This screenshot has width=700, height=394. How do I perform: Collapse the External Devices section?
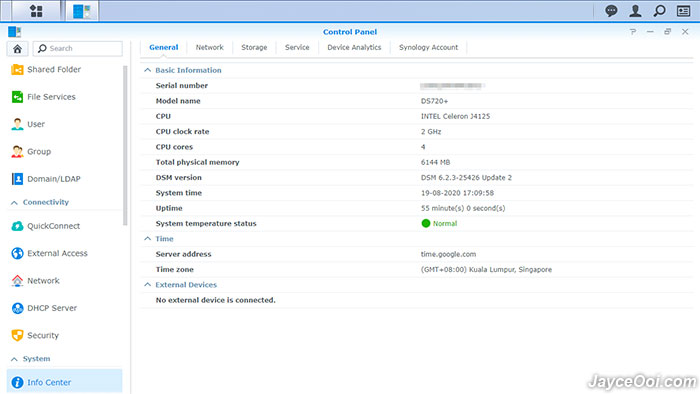point(147,285)
